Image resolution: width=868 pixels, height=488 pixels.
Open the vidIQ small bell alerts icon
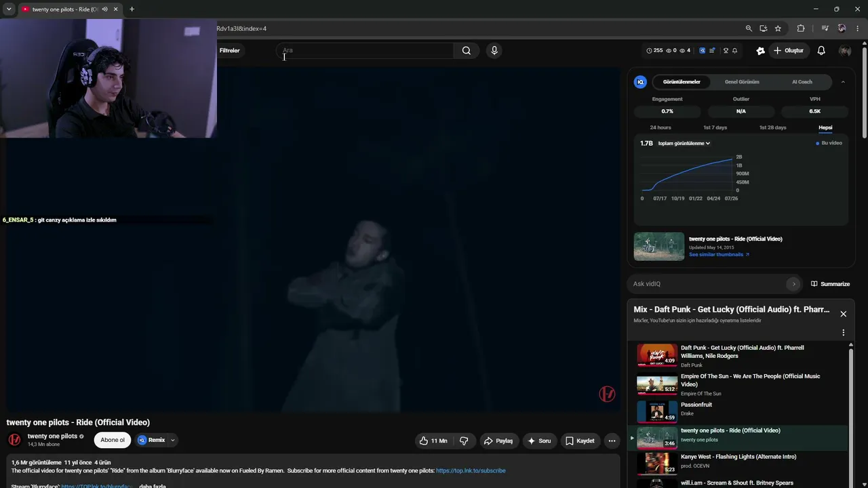pyautogui.click(x=734, y=50)
